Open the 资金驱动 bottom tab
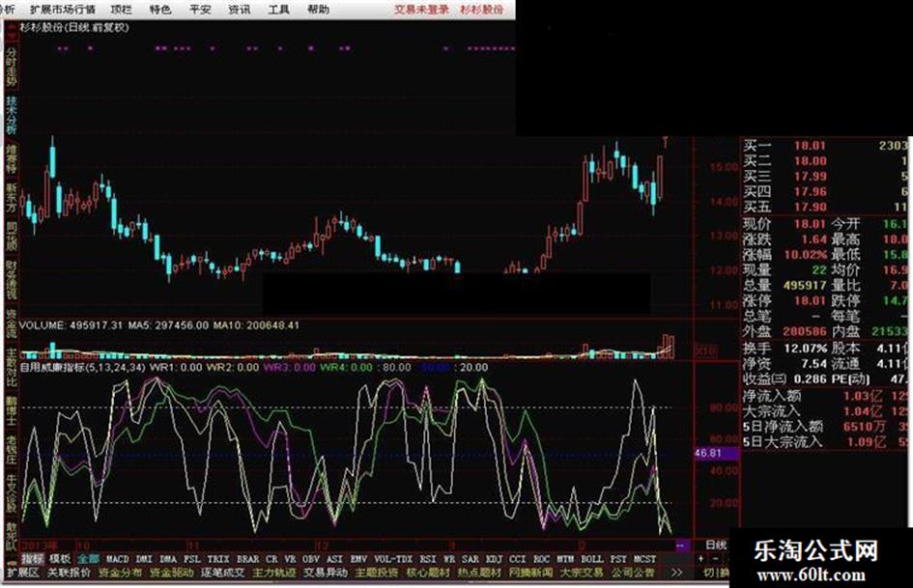 172,573
